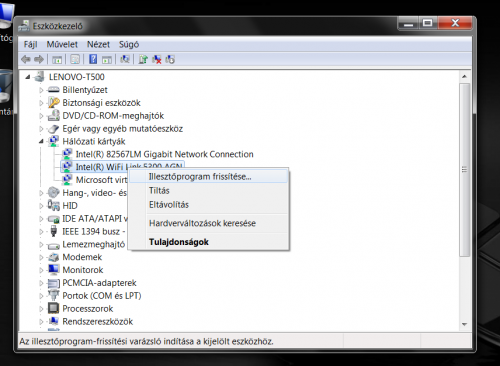Screen dimensions: 500x366
Task: Toggle the action pane toolbar icon
Action: pyautogui.click(x=107, y=60)
